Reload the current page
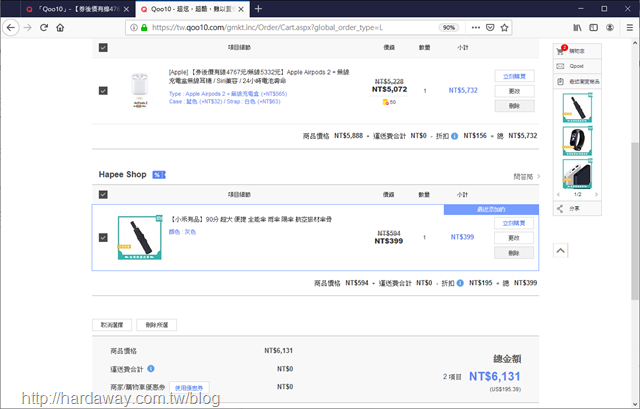 coord(44,28)
